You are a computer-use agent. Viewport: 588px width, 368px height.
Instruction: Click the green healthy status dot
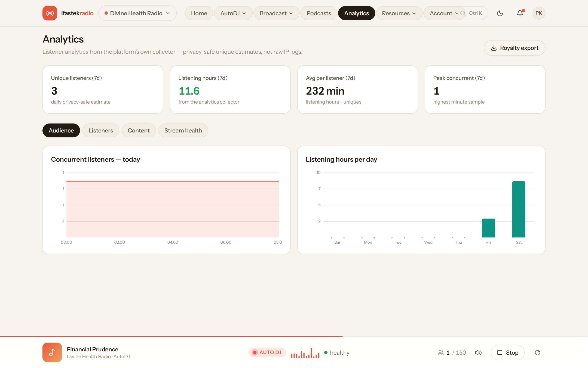point(326,352)
